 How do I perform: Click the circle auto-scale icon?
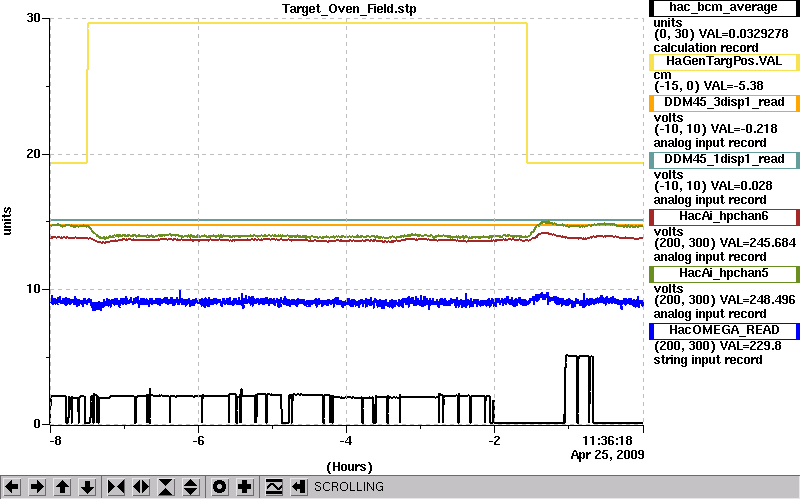[219, 487]
